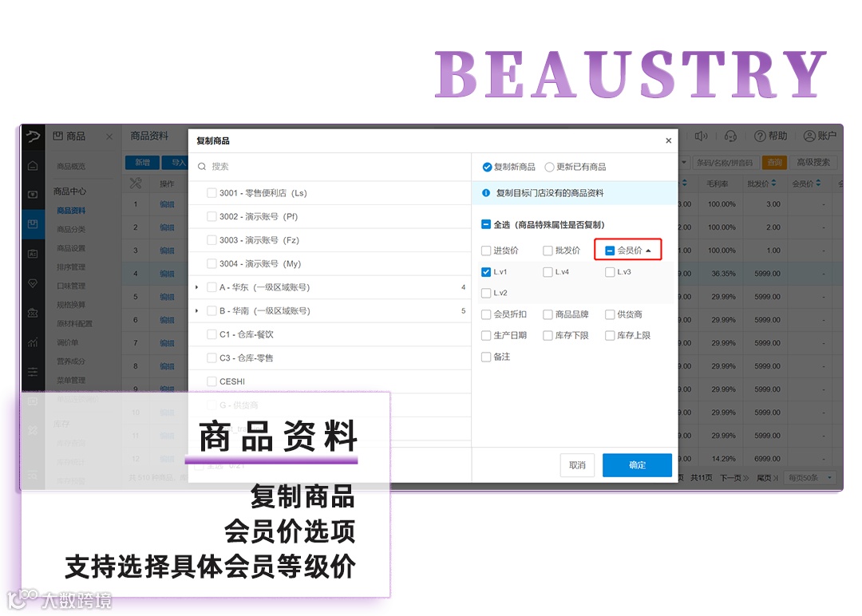Close the 商品 side panel with the X
The width and height of the screenshot is (862, 616).
(109, 136)
